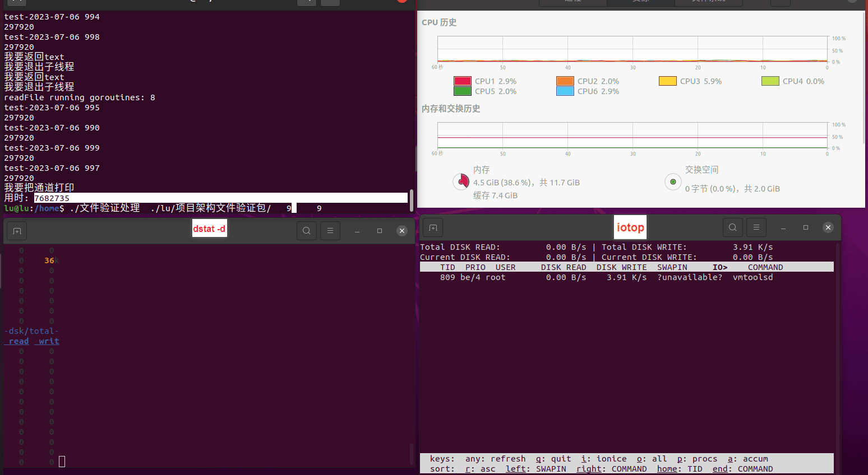Close the iotop terminal window
868x475 pixels.
coord(828,227)
